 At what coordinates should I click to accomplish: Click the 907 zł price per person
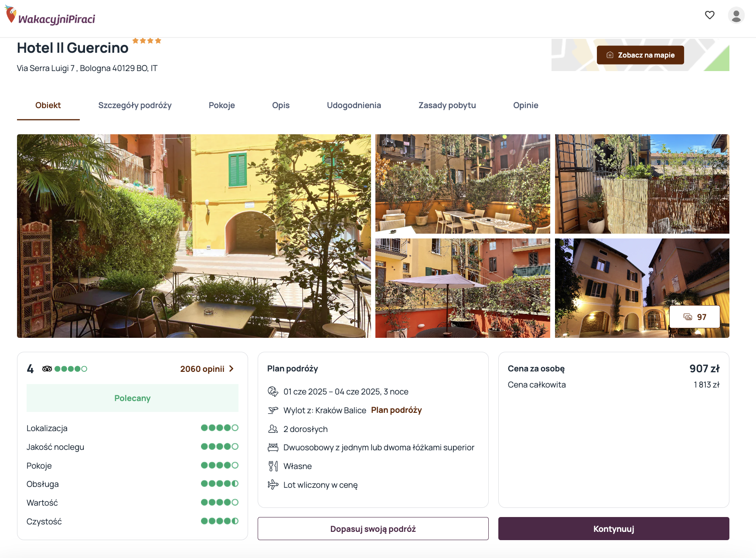click(x=705, y=369)
